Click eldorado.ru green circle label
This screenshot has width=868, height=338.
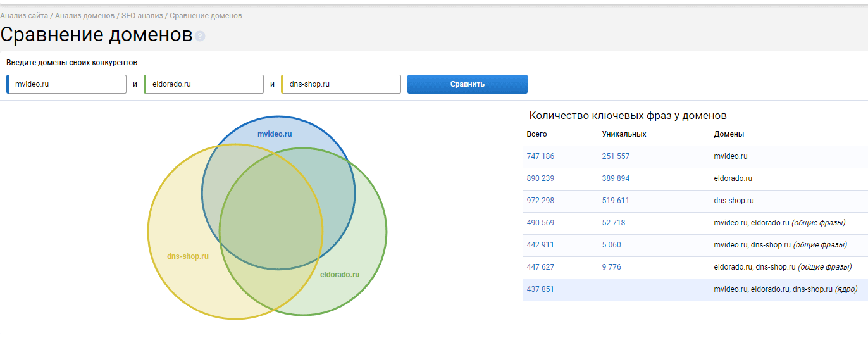pos(340,275)
